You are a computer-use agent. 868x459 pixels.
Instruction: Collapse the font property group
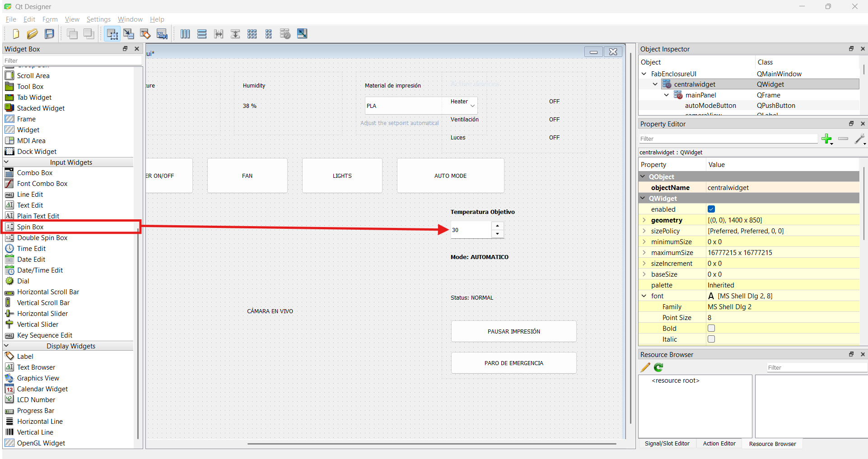click(644, 296)
